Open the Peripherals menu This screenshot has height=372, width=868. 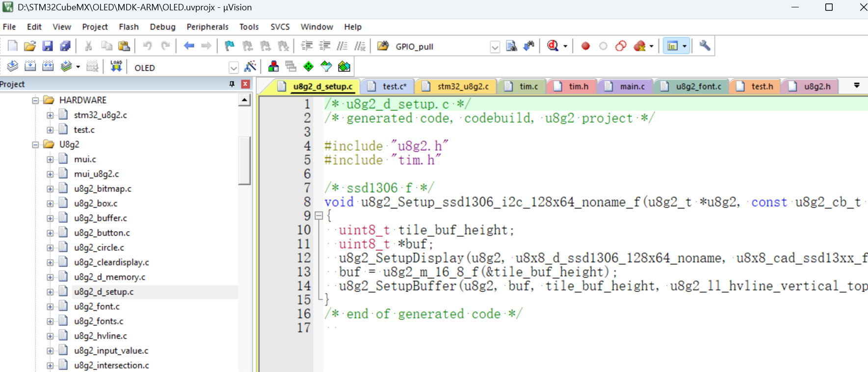point(208,27)
